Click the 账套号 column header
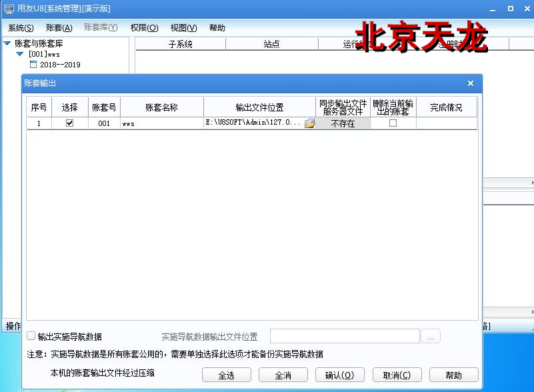 [x=104, y=107]
